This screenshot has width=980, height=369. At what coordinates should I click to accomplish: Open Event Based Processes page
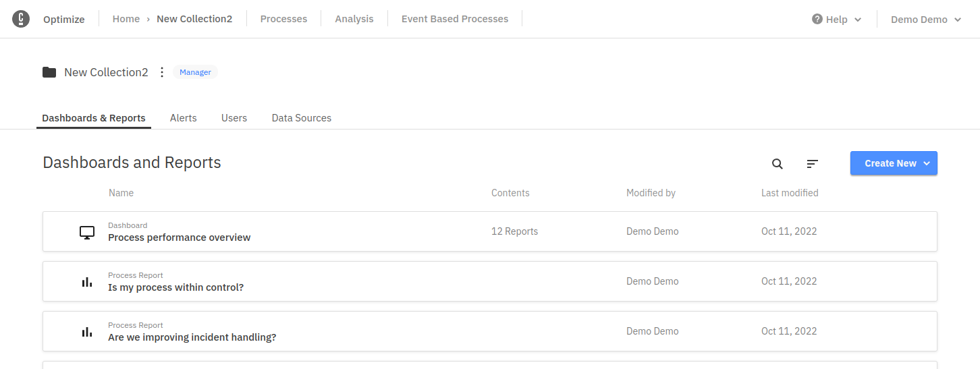tap(455, 19)
